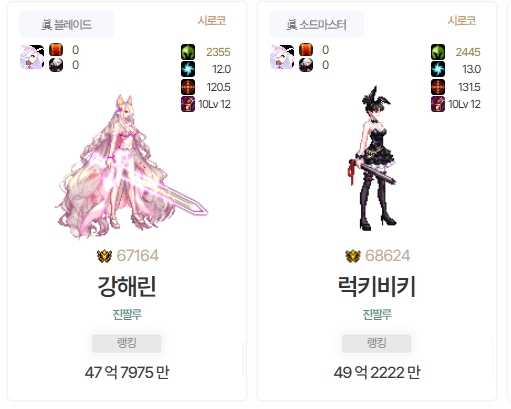This screenshot has width=511, height=409.
Task: Click the red book icon on 강해린 card
Action: pyautogui.click(x=56, y=50)
